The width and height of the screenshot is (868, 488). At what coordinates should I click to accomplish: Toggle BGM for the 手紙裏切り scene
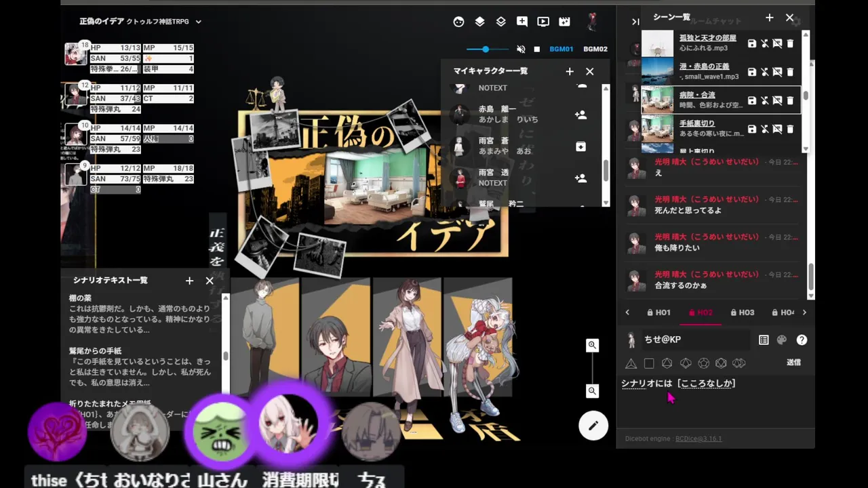pos(764,129)
